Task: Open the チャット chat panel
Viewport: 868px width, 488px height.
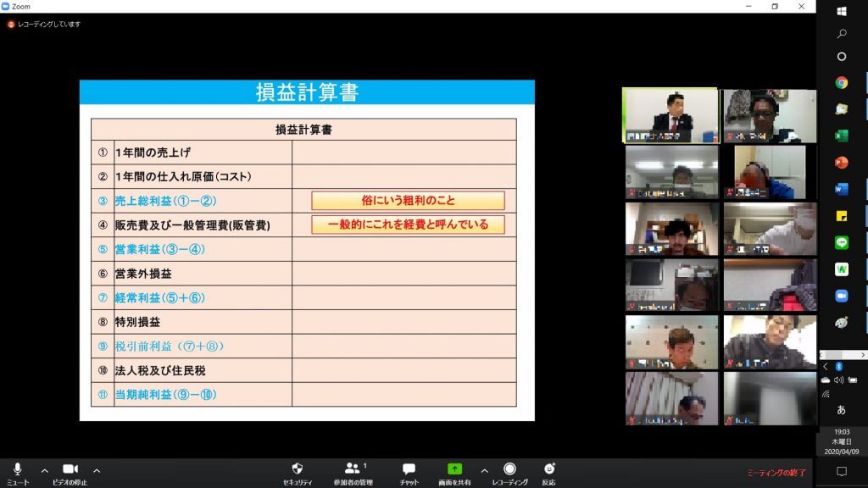Action: coord(409,474)
